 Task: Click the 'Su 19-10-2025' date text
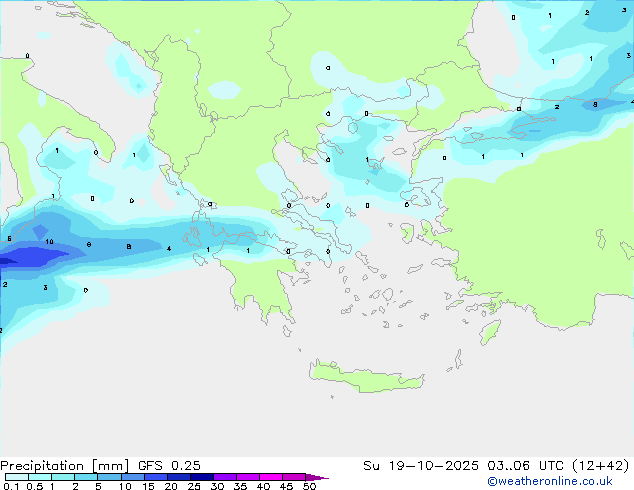tap(421, 466)
